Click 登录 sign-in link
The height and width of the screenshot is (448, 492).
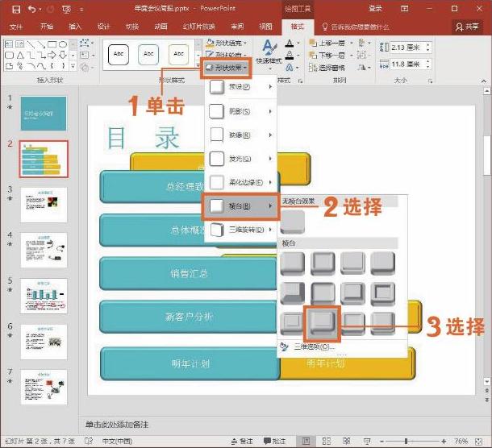click(x=375, y=9)
